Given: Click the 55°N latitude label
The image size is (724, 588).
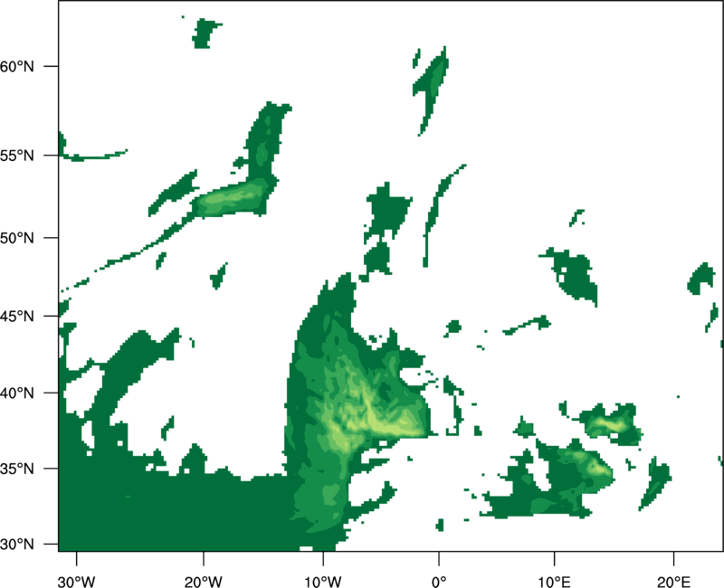Looking at the screenshot, I should tap(17, 156).
